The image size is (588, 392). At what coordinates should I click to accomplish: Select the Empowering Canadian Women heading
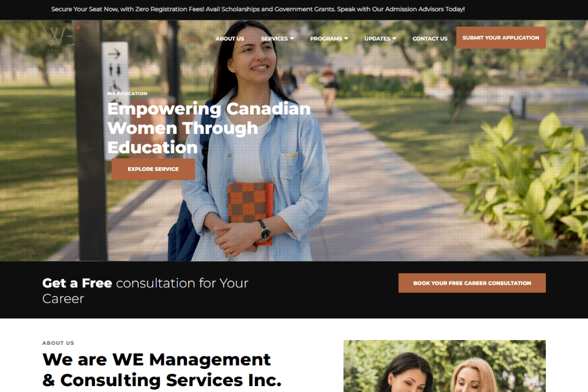(209, 128)
